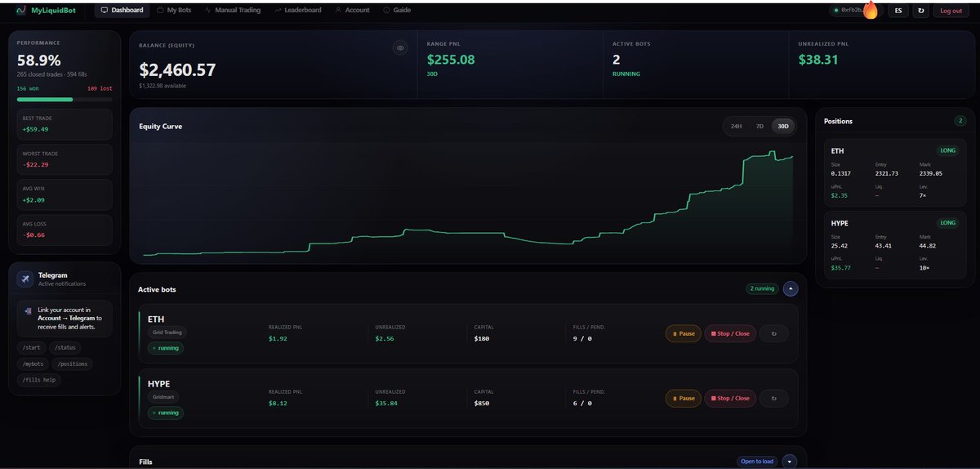The width and height of the screenshot is (980, 469).
Task: Click the '2 running' badge
Action: [x=761, y=288]
